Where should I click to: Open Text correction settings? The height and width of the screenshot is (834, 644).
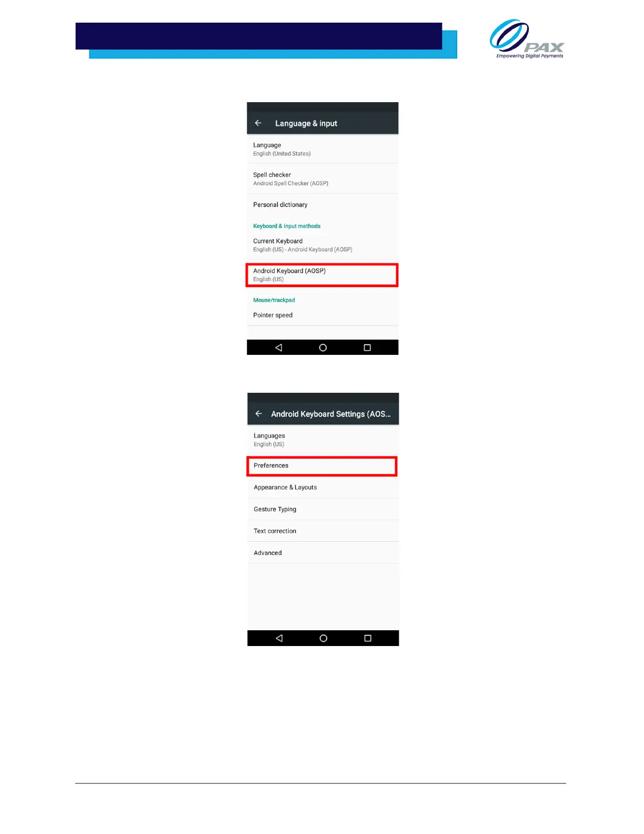point(323,531)
